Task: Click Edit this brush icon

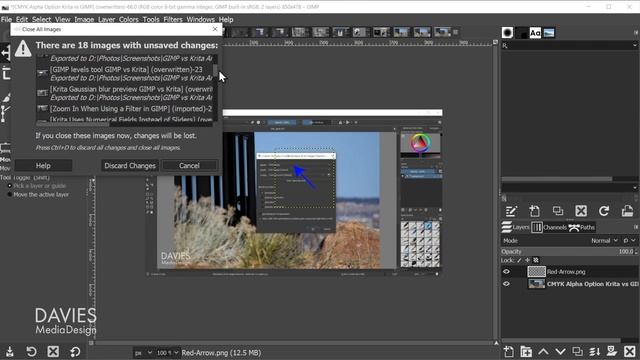Action: pos(511,211)
